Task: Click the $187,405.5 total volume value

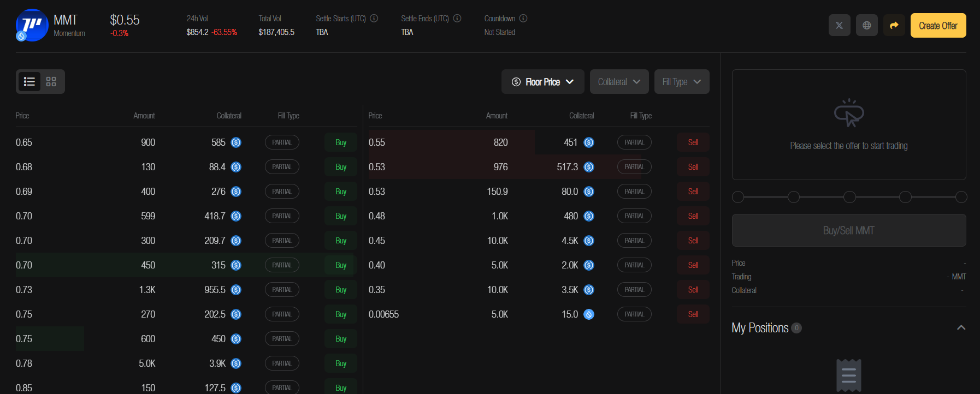Action: 276,32
